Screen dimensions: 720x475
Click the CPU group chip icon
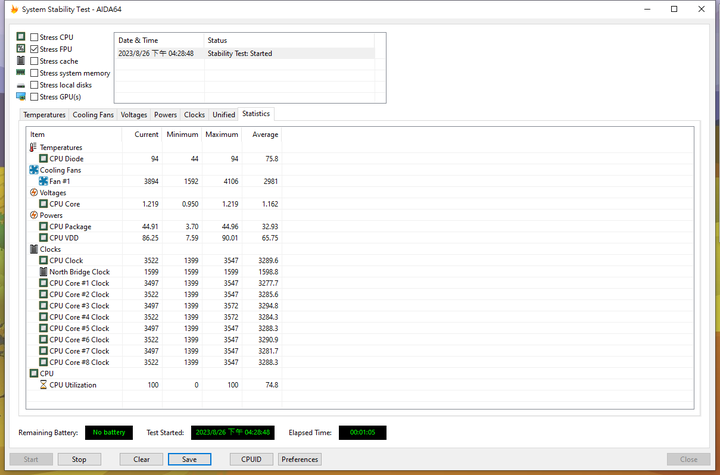pyautogui.click(x=34, y=373)
